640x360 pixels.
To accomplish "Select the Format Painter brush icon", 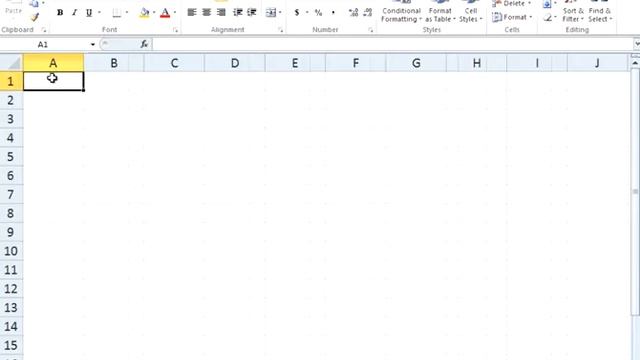I will point(35,17).
